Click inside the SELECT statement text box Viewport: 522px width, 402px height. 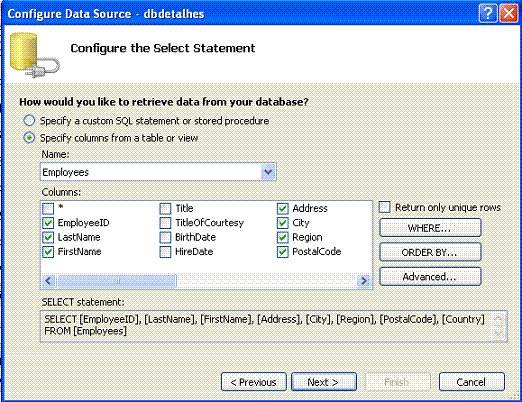point(267,326)
